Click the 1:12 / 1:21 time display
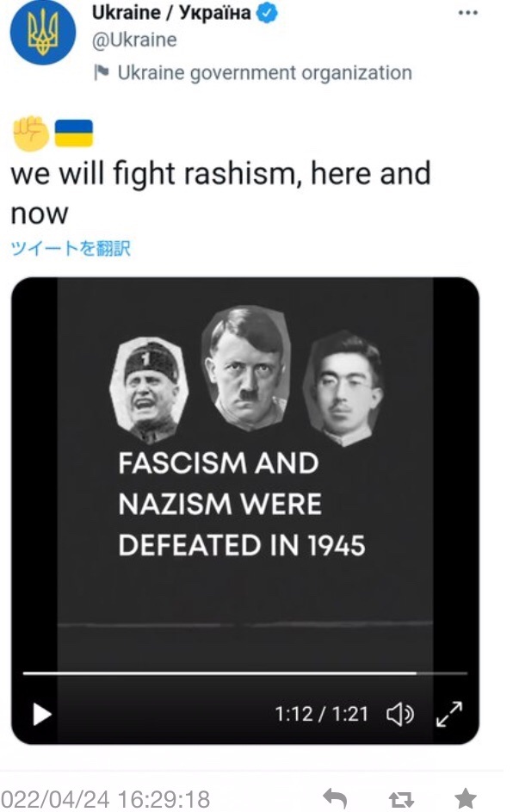This screenshot has width=513, height=812. (321, 714)
